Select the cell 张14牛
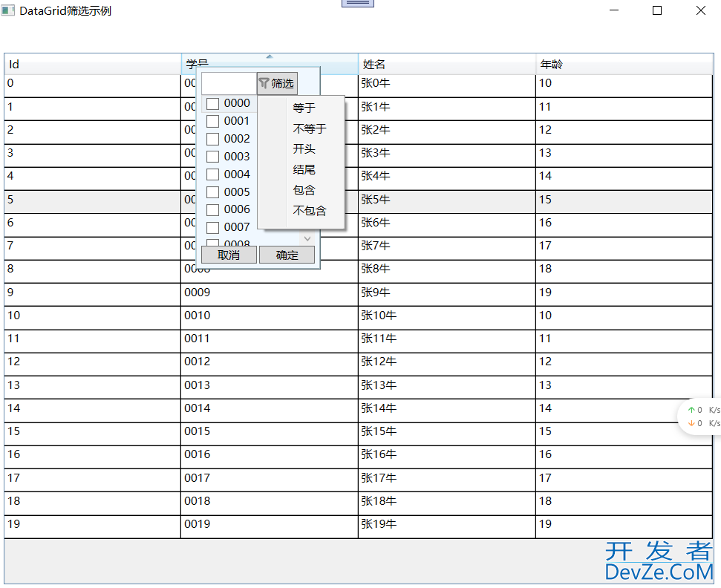Viewport: 721px width, 588px height. click(447, 411)
